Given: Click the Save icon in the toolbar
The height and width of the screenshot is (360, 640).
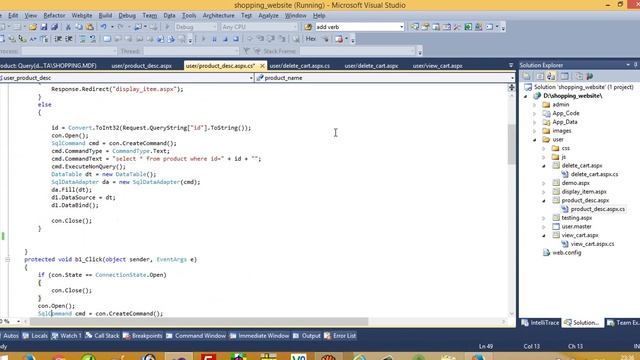Looking at the screenshot, I should 44,27.
